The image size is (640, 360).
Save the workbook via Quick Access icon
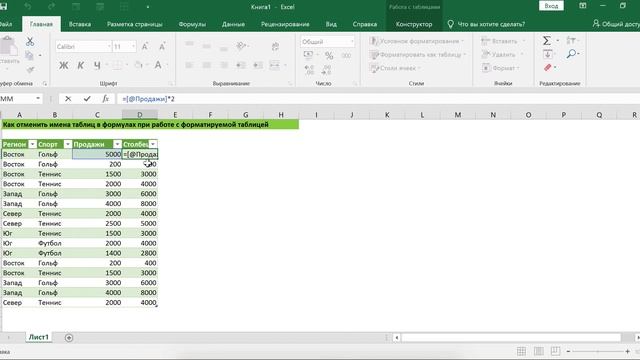(x=3, y=7)
